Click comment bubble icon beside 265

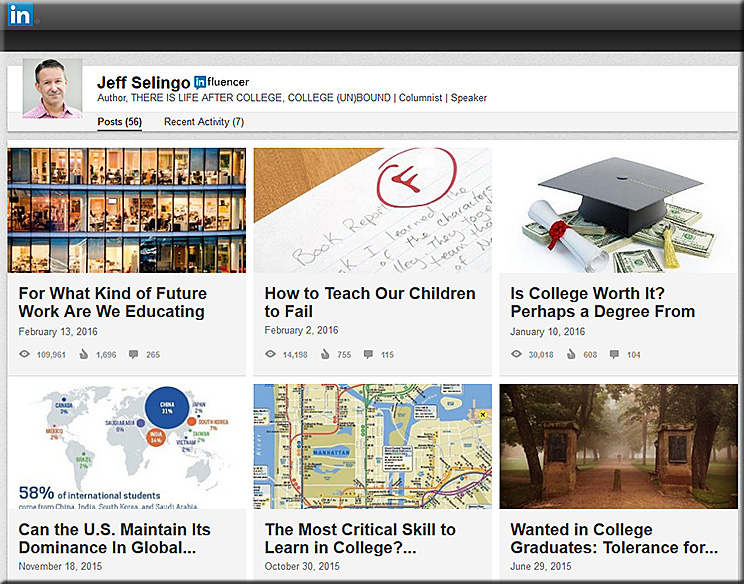coord(134,354)
